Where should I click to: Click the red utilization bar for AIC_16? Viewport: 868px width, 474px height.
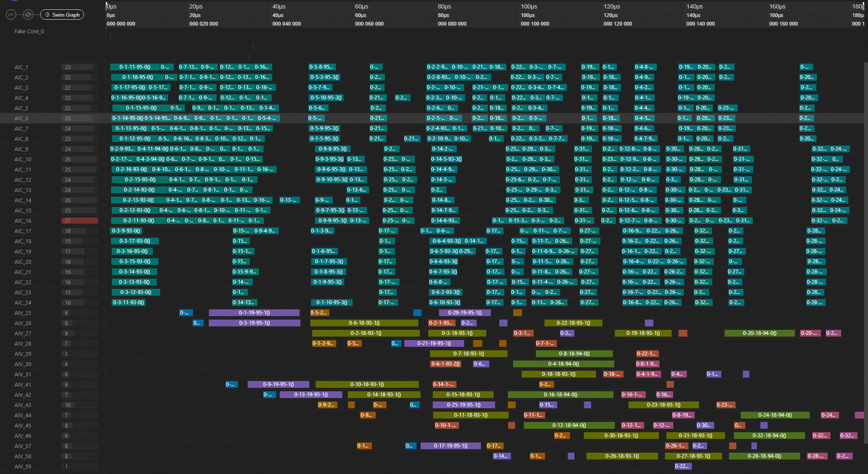tap(80, 221)
